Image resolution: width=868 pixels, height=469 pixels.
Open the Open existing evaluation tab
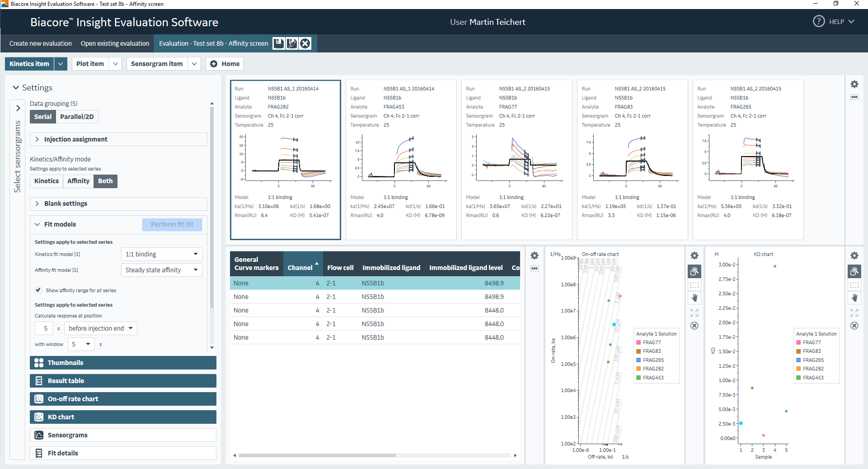(x=115, y=43)
